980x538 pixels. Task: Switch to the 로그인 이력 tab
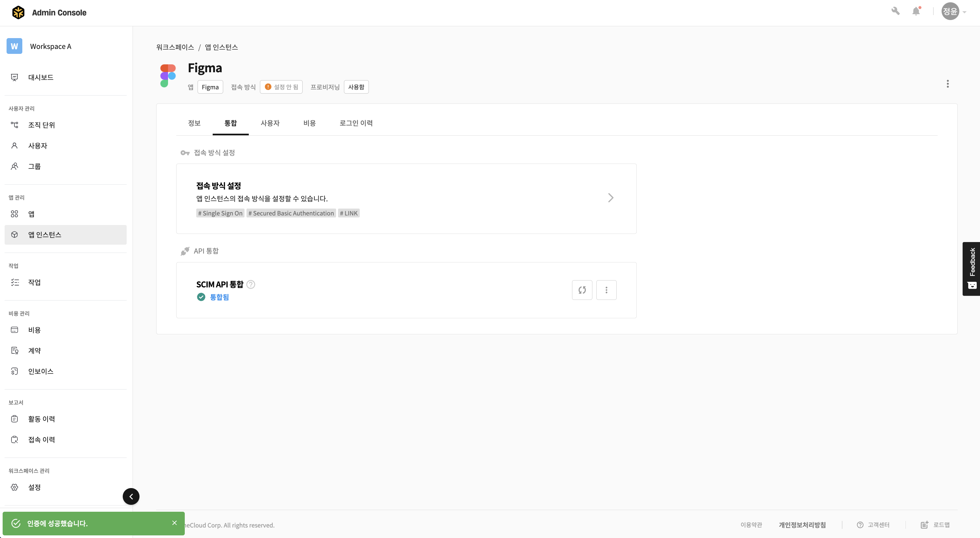[356, 123]
